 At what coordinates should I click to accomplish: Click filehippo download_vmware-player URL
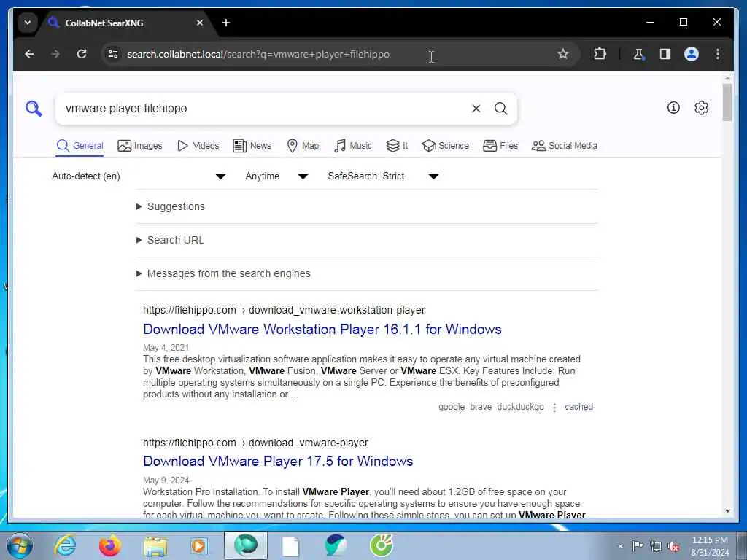255,443
